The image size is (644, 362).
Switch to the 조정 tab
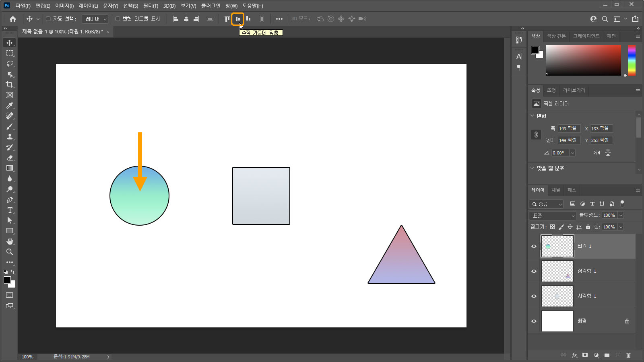551,90
